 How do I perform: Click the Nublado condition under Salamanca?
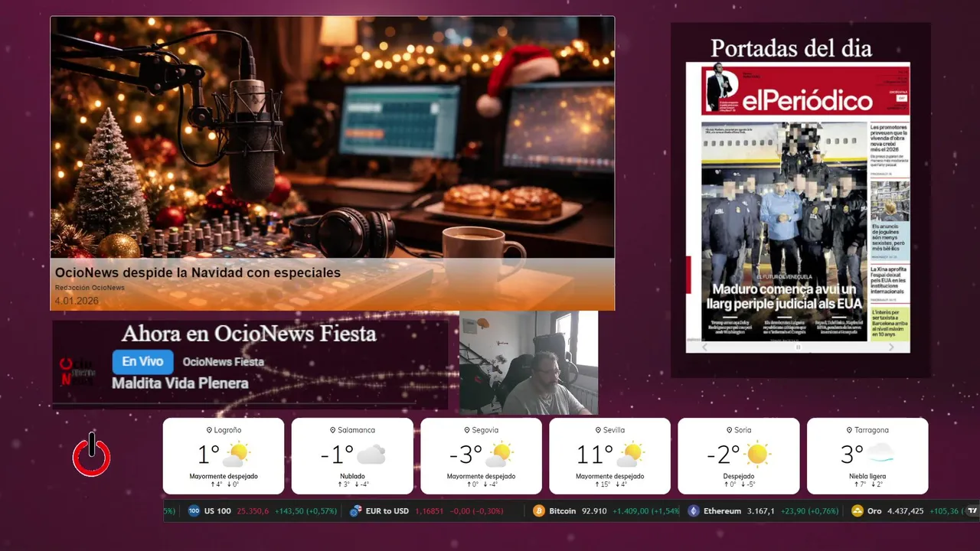352,476
